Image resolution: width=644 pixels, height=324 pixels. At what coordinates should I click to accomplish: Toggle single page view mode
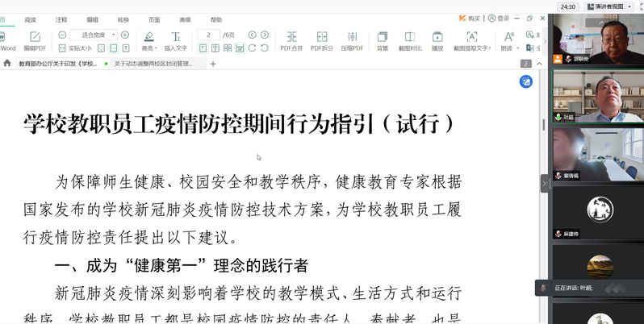pos(203,48)
